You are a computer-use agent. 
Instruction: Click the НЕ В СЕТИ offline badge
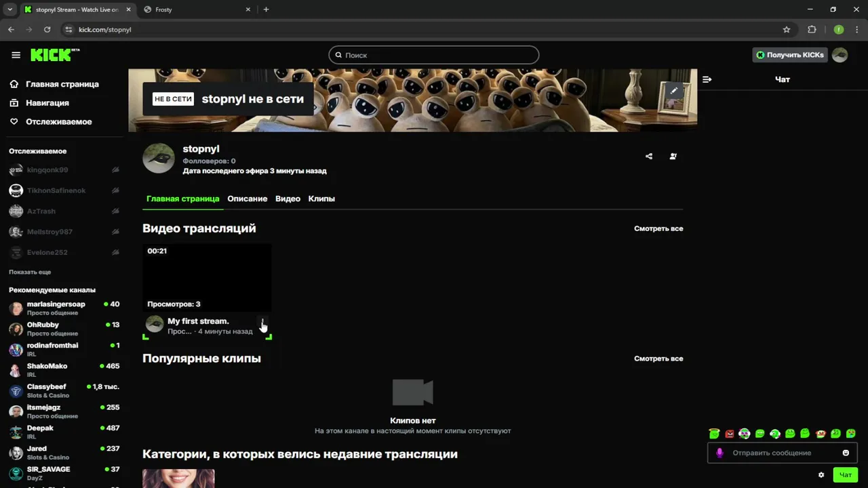(173, 99)
